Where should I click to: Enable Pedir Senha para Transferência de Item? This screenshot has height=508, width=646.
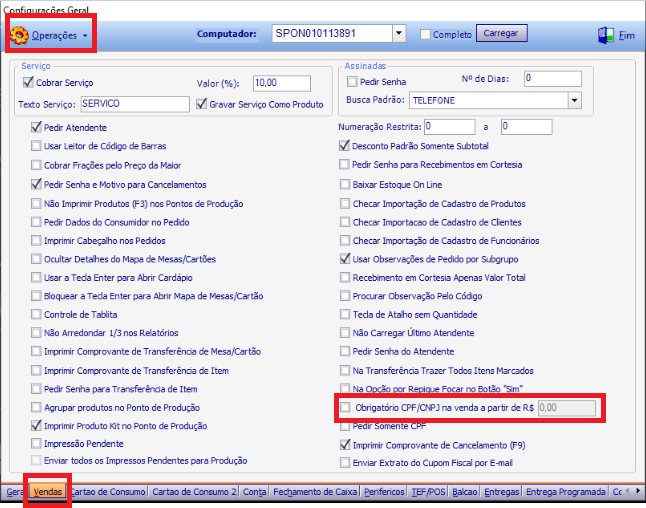(36, 389)
